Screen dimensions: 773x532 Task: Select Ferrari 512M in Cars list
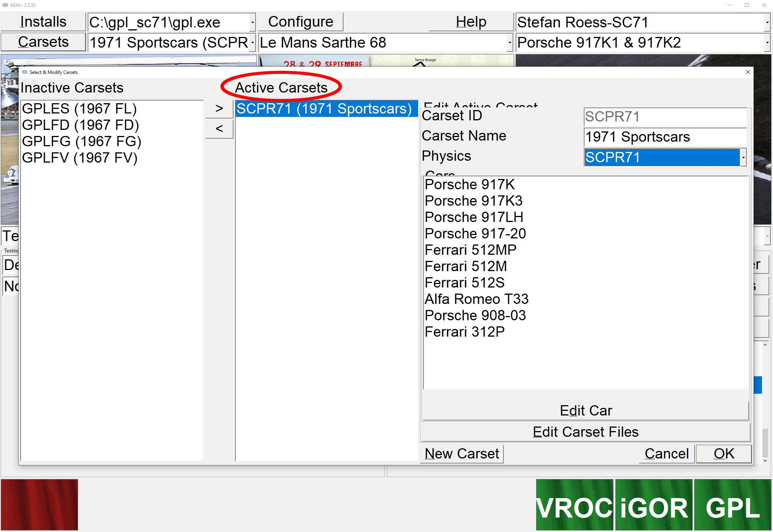pos(466,266)
